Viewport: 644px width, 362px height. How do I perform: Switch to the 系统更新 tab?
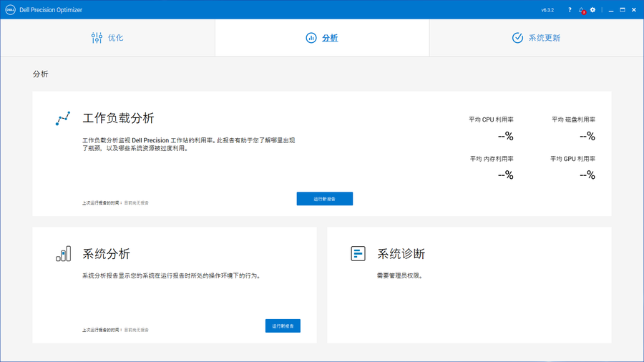[x=536, y=38]
